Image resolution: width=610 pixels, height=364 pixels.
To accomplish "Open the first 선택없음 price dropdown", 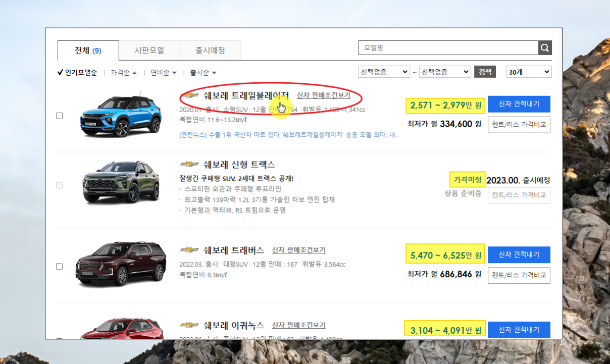I will tap(384, 72).
